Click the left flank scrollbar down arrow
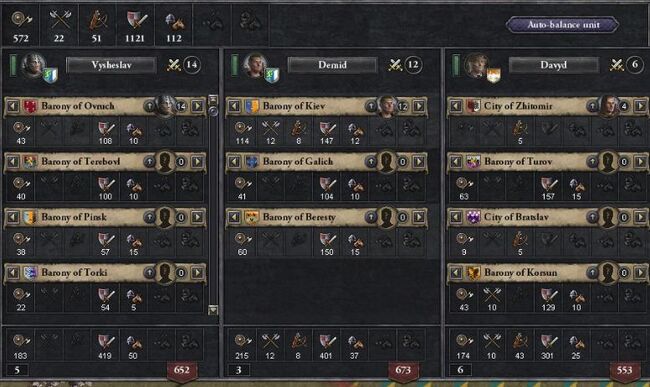The width and height of the screenshot is (650, 387). [213, 310]
